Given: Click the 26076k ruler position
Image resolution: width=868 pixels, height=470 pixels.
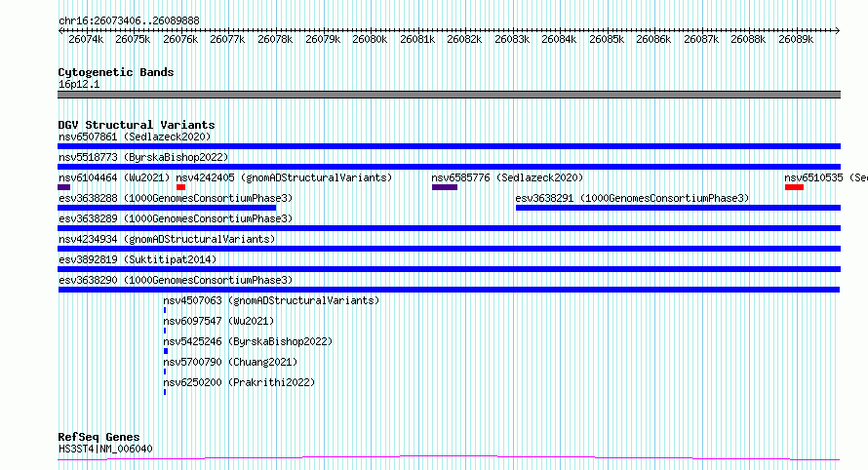Looking at the screenshot, I should (180, 39).
